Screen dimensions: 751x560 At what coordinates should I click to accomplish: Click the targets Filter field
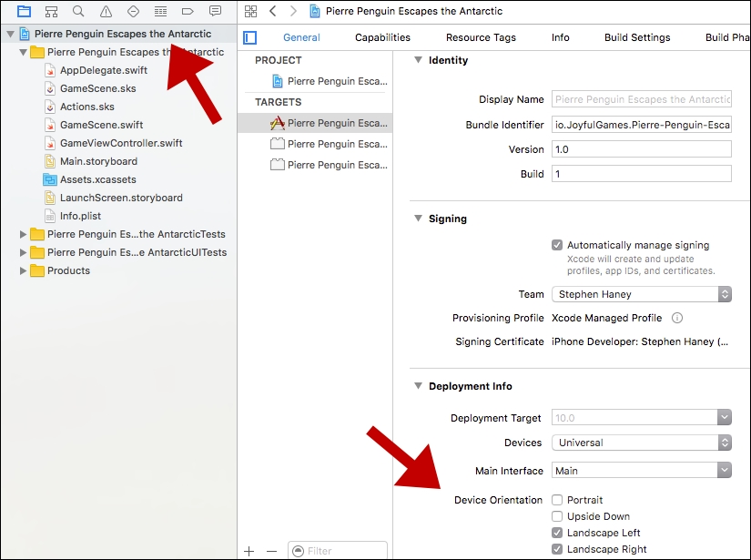pos(337,551)
